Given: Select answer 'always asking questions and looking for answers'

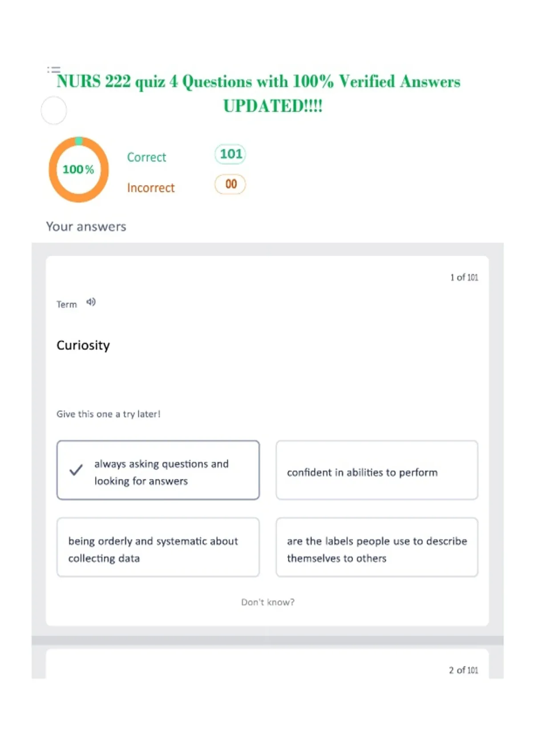Looking at the screenshot, I should click(158, 470).
